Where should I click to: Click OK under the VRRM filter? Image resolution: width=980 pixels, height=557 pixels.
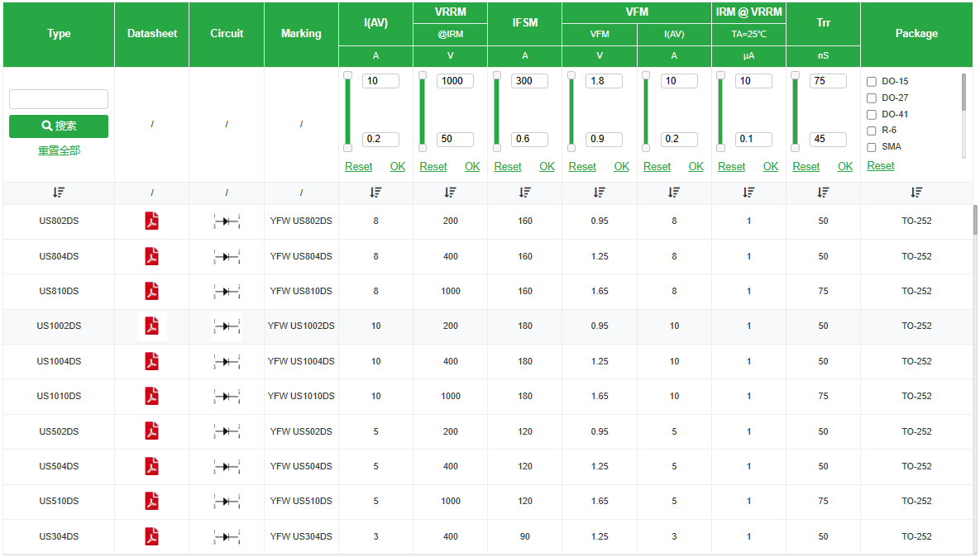click(472, 166)
